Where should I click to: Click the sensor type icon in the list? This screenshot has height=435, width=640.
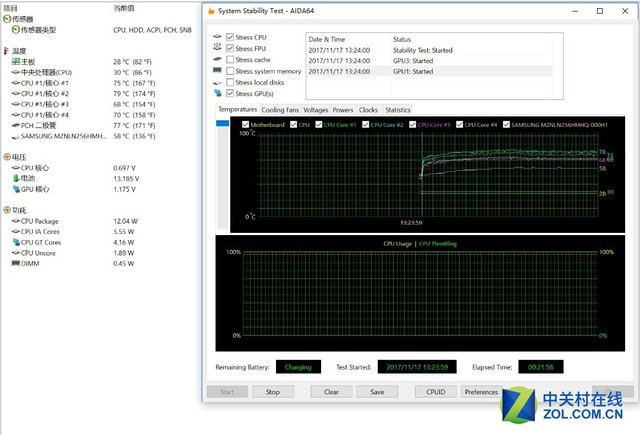tap(13, 30)
